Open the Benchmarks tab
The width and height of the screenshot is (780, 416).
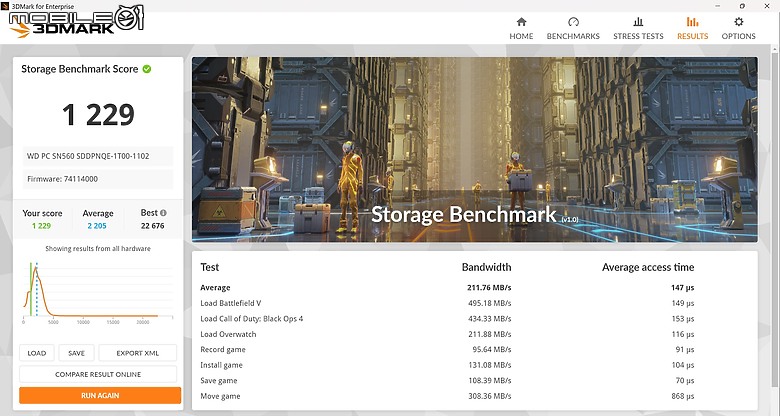coord(573,28)
